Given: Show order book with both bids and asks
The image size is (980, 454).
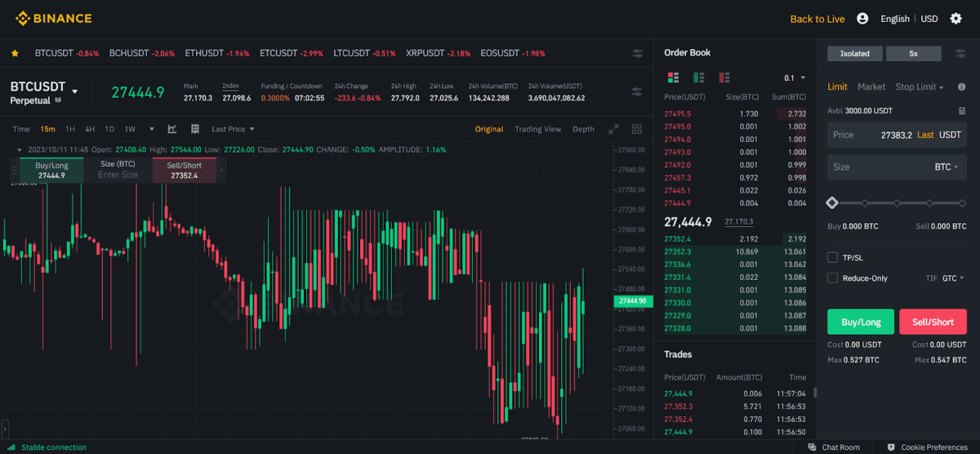Looking at the screenshot, I should (x=674, y=78).
